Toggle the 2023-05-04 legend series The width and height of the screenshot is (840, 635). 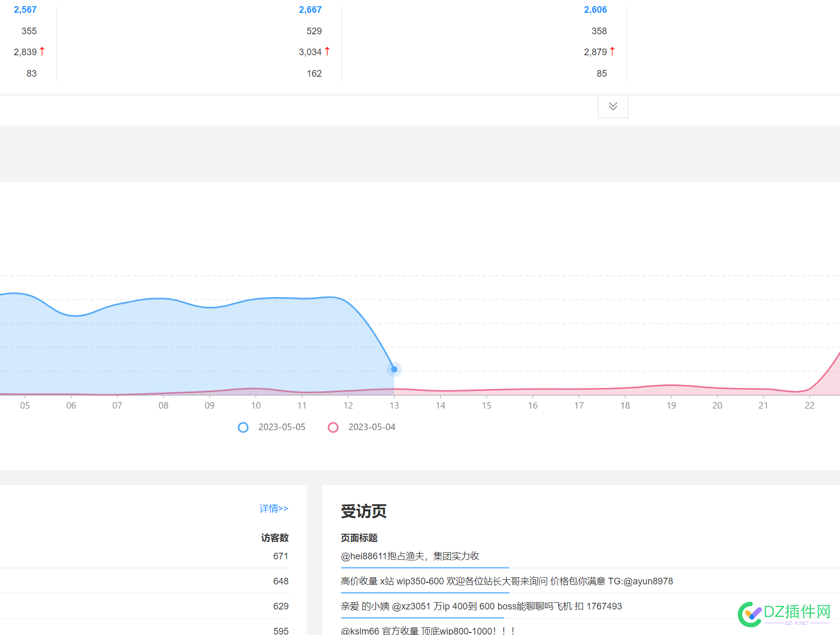click(362, 427)
